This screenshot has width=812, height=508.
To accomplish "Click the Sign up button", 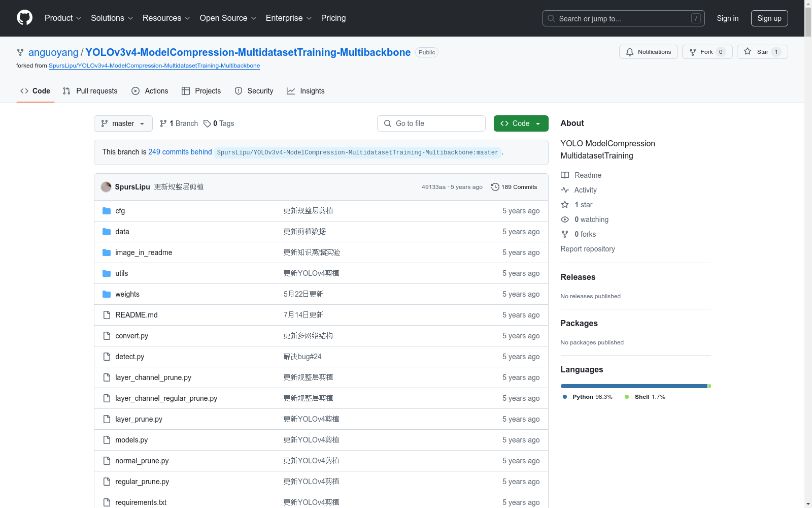I will click(769, 18).
